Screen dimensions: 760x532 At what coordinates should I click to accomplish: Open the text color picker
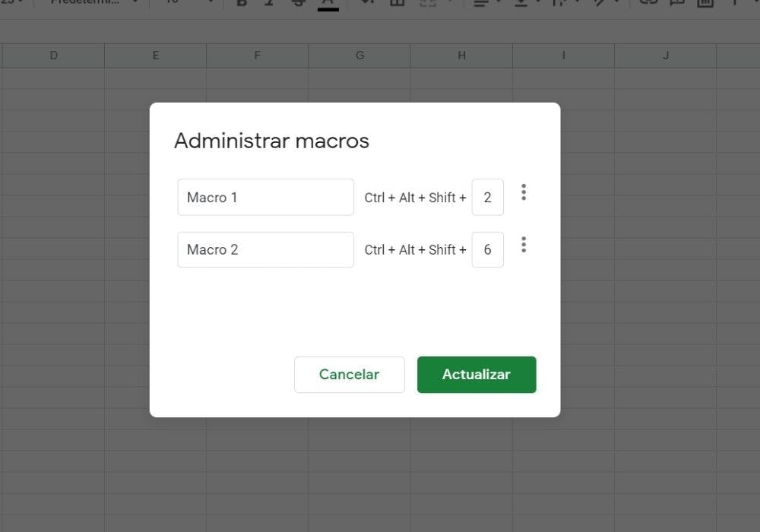[328, 3]
